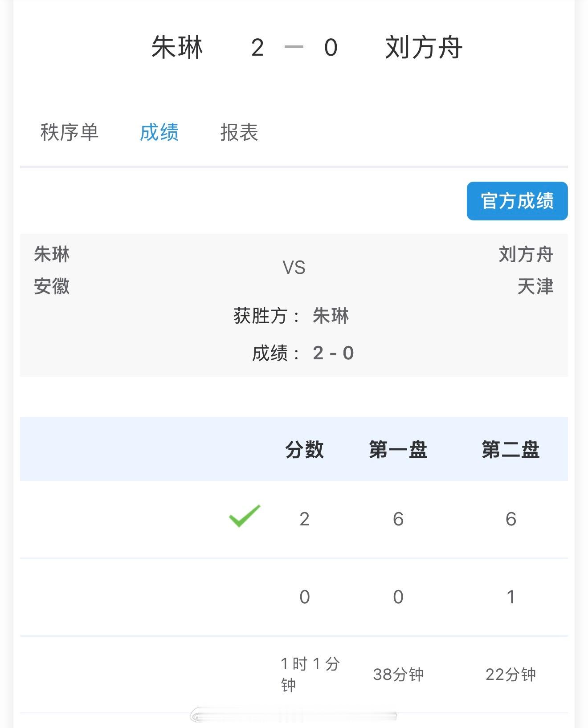Click the 获胜方 winner line

tap(291, 316)
